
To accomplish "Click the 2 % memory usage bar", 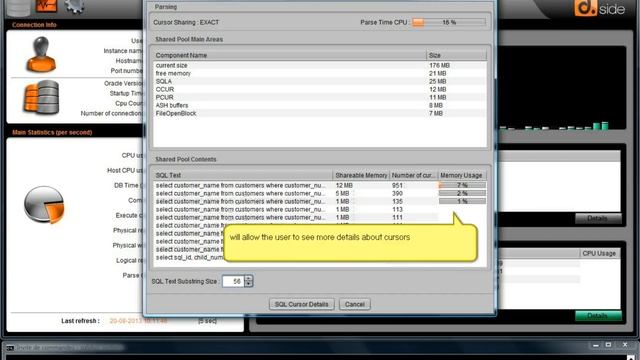I will pyautogui.click(x=462, y=193).
